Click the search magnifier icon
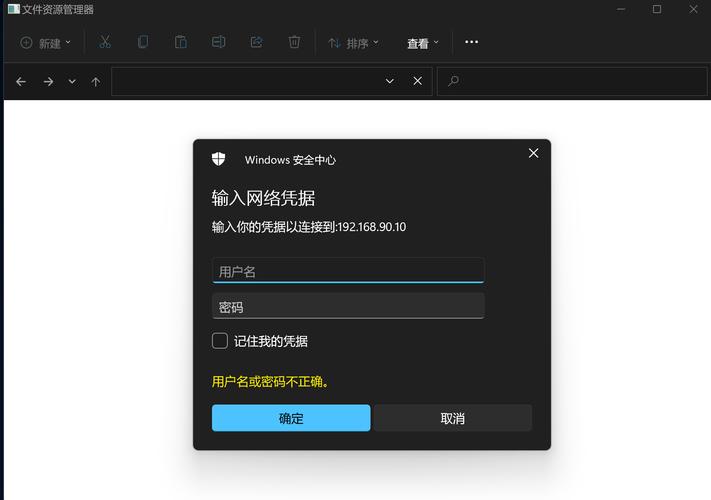Screen dimensions: 711x500 (453, 81)
